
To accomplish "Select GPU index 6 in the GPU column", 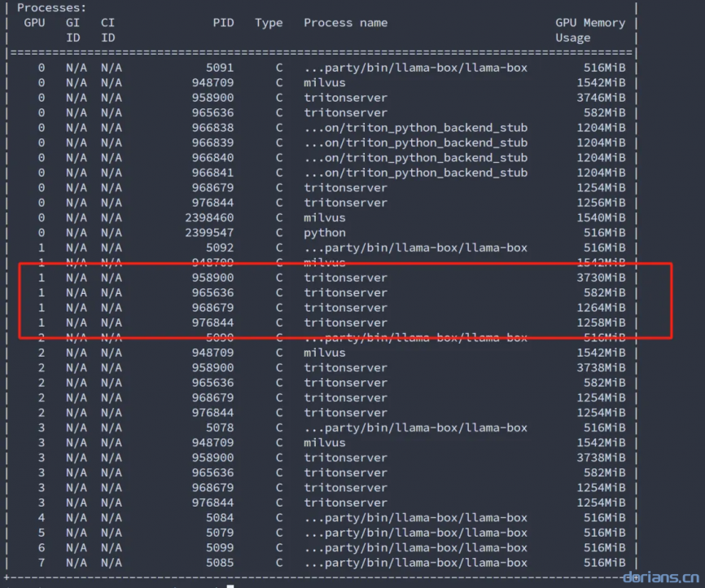I will 42,547.
